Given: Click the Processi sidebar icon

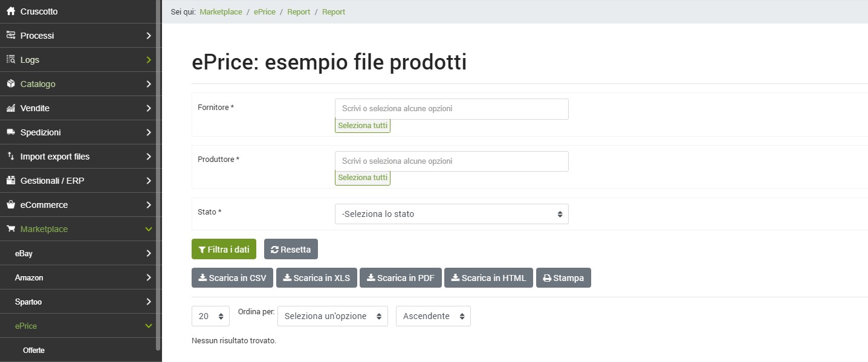Looking at the screenshot, I should click(x=10, y=36).
